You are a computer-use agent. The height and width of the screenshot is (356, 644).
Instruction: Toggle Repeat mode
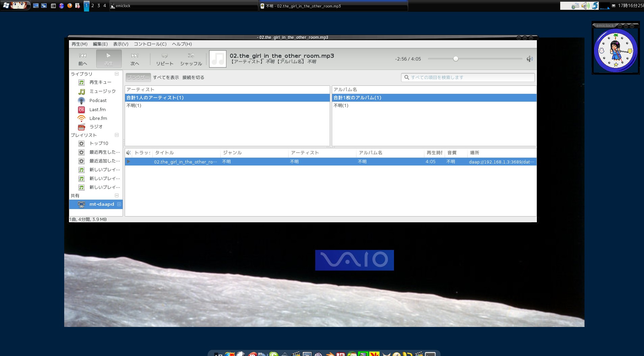click(165, 59)
